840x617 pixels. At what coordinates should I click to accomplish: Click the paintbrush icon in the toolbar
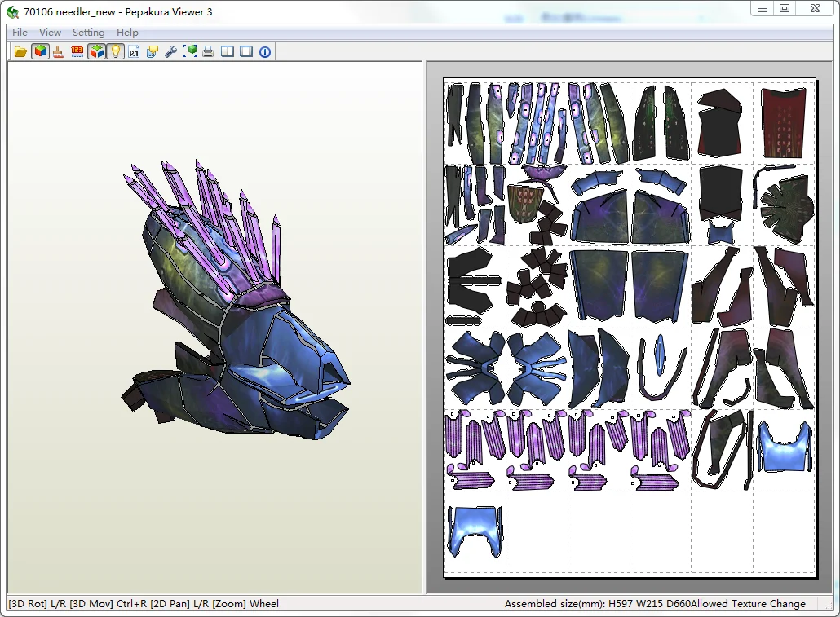pyautogui.click(x=59, y=52)
